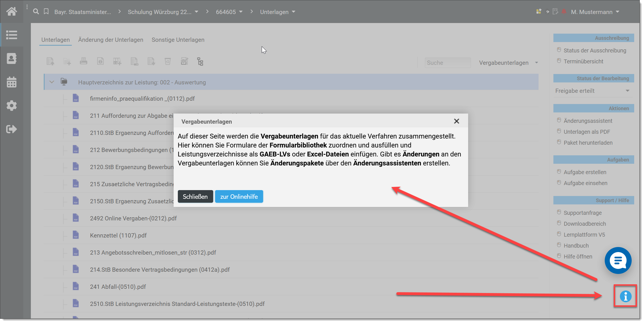The width and height of the screenshot is (644, 323).
Task: Open Handbuch link
Action: [576, 246]
